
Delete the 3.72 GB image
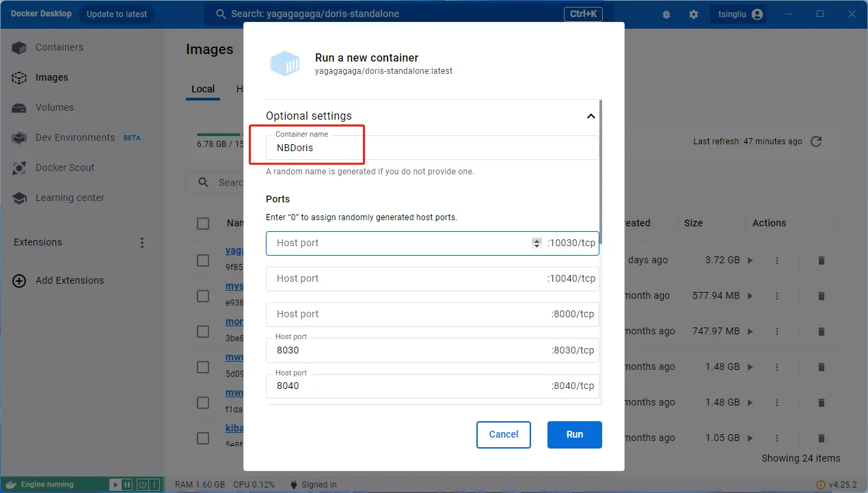pyautogui.click(x=822, y=261)
